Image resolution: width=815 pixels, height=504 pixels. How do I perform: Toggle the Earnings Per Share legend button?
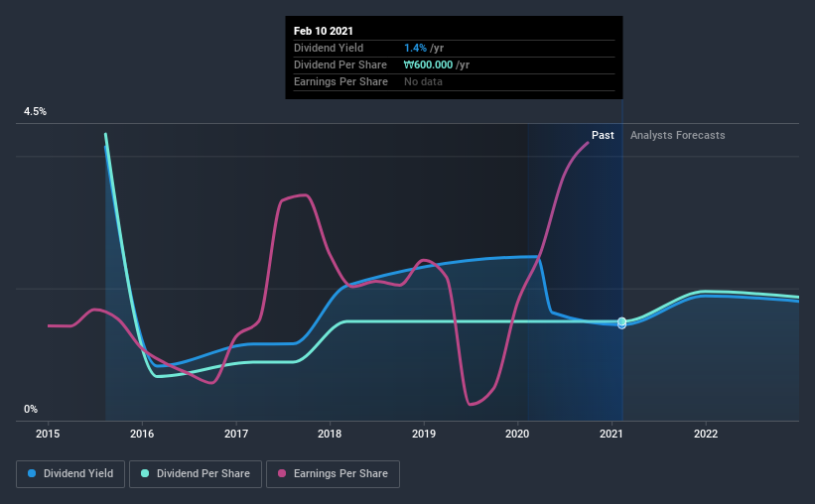pos(333,474)
